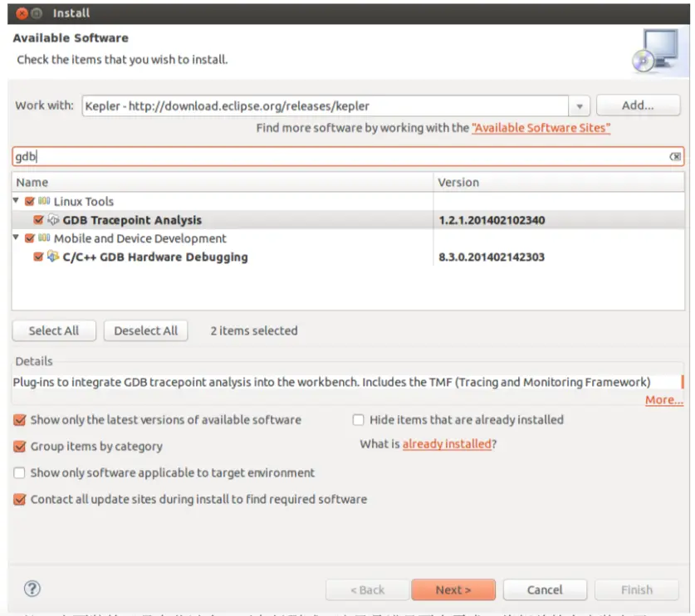Screen dimensions: 695x616
Task: Open the Available Software Sites link
Action: coord(541,128)
